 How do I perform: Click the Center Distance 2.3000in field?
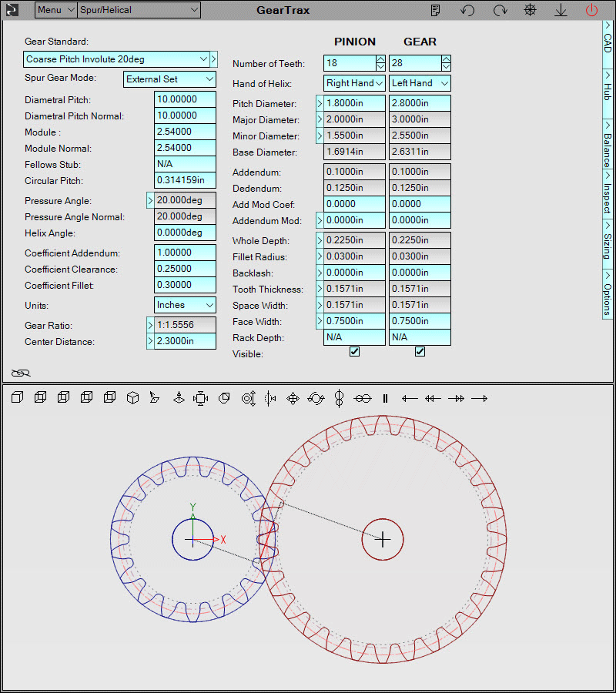[x=185, y=341]
